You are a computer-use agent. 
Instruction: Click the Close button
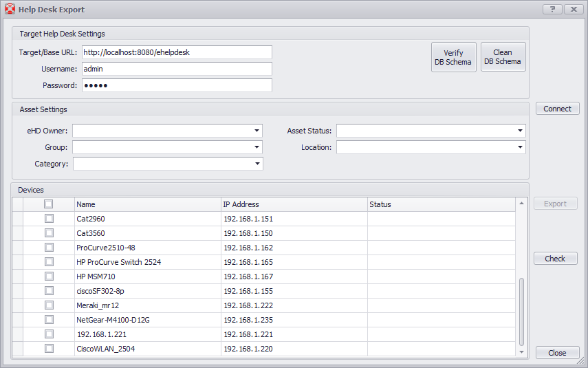558,353
